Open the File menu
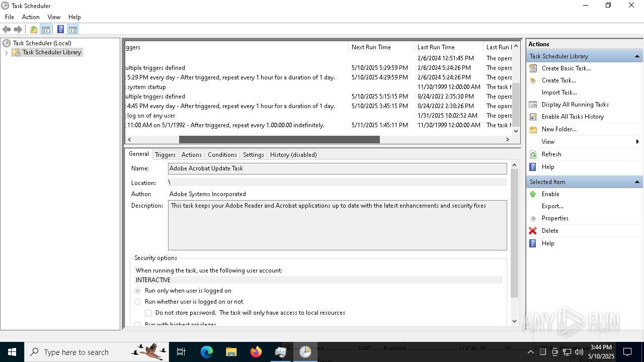 10,17
